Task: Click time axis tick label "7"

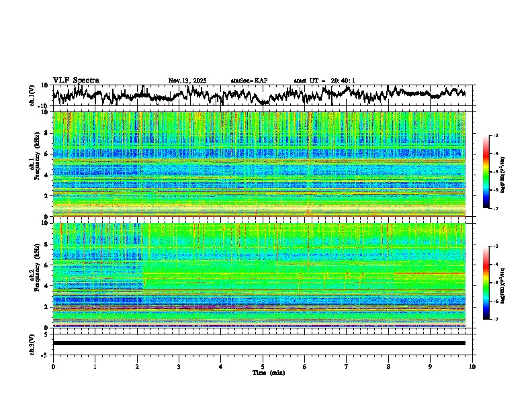Action: (347, 367)
